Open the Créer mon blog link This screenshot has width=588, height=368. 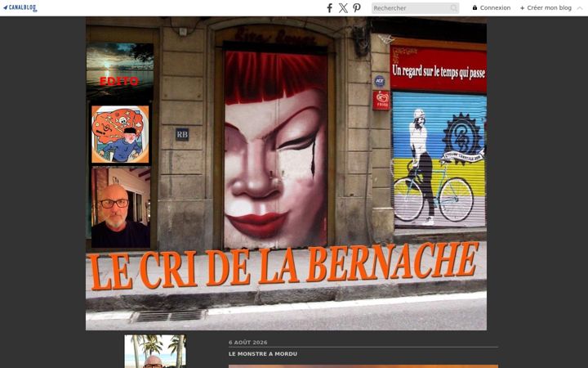[549, 8]
